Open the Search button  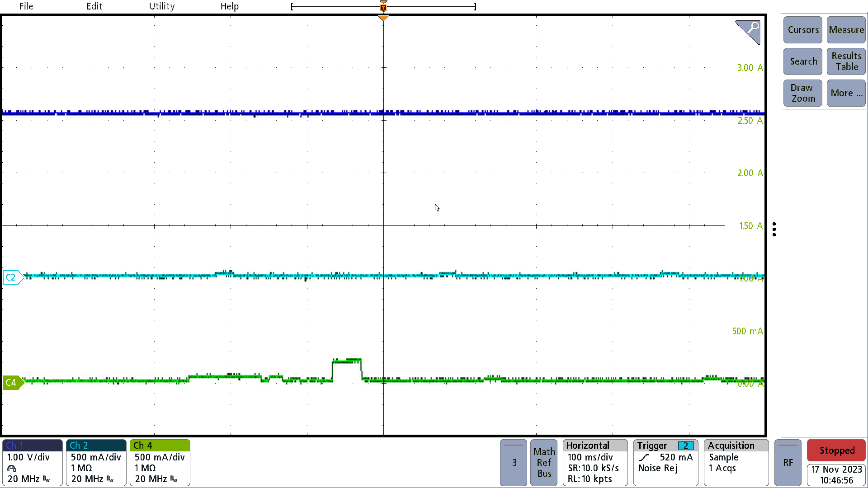(803, 61)
